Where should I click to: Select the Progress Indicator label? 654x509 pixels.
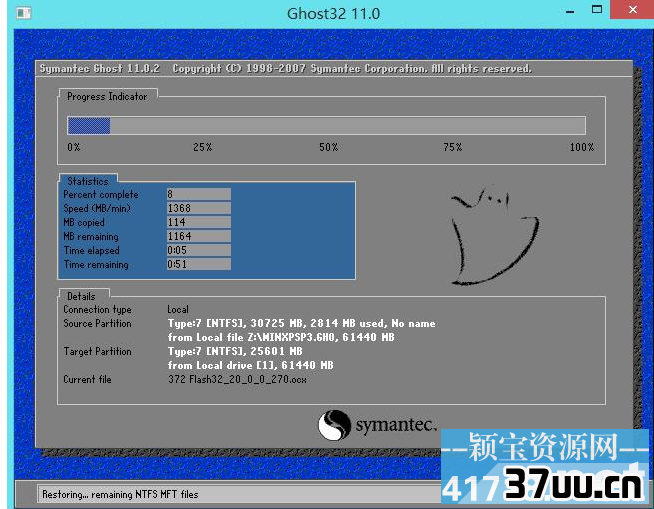pos(107,96)
